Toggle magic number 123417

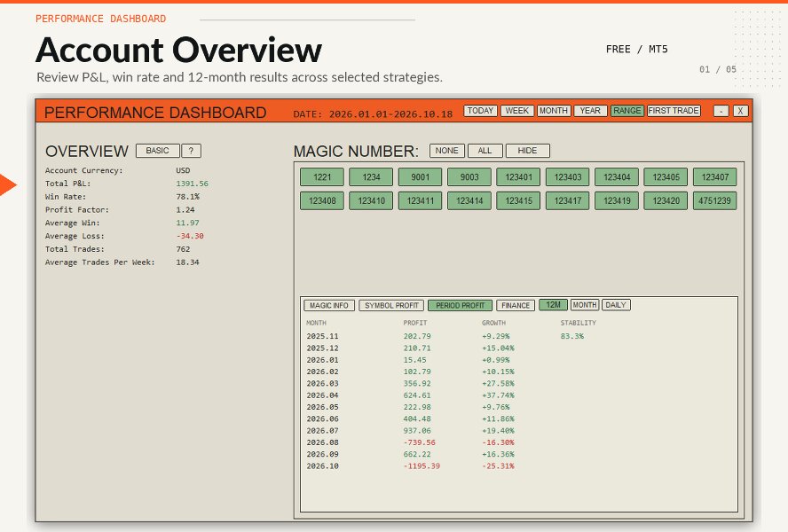tap(567, 200)
